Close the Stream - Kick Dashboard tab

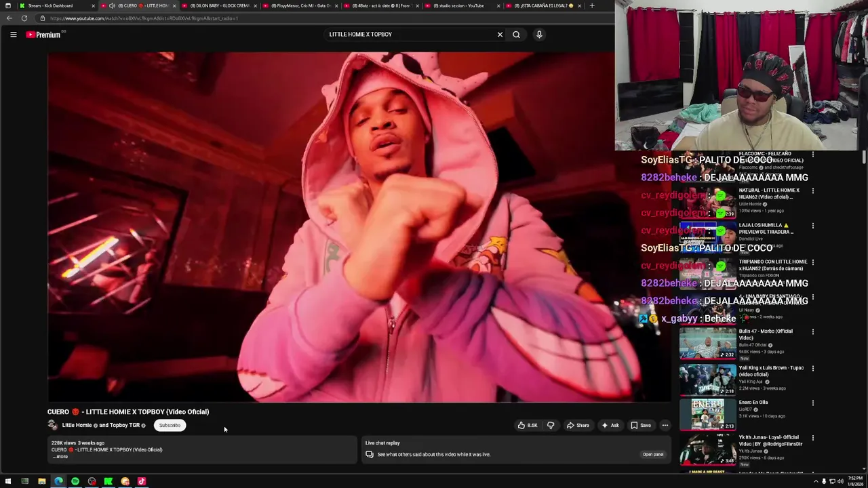tap(93, 5)
